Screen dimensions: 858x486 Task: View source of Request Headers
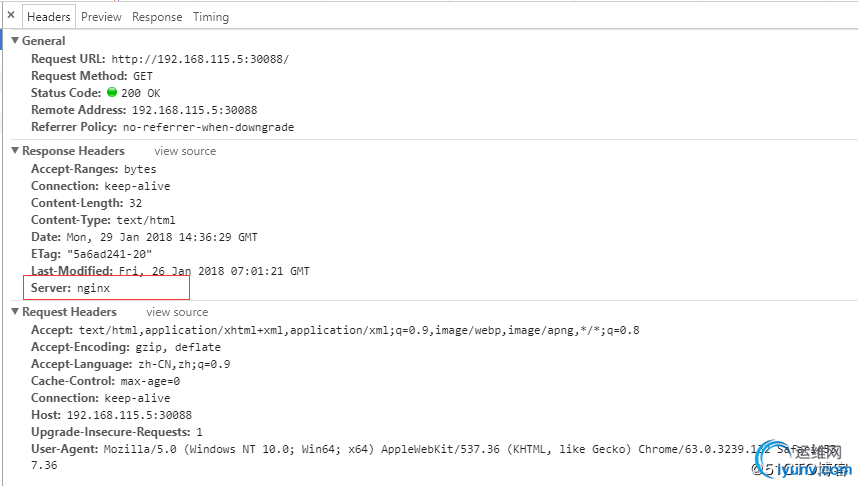click(177, 312)
